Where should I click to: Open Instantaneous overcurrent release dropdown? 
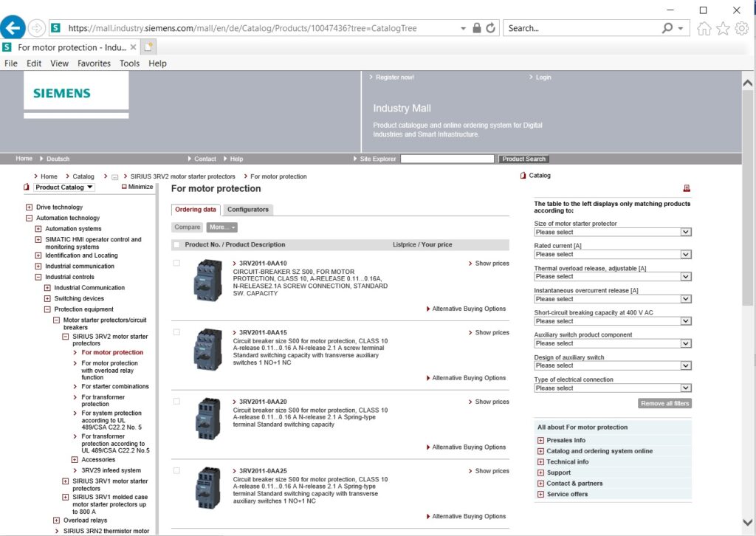[612, 299]
